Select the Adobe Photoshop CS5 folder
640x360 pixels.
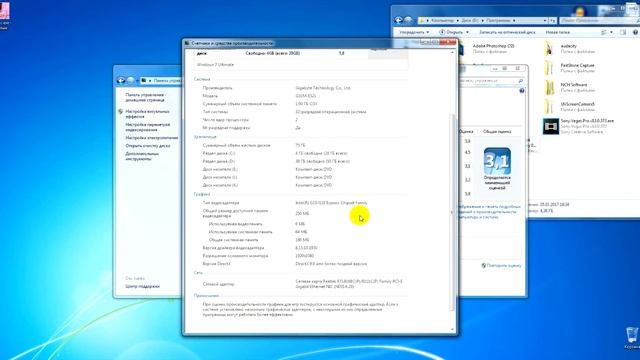(493, 49)
